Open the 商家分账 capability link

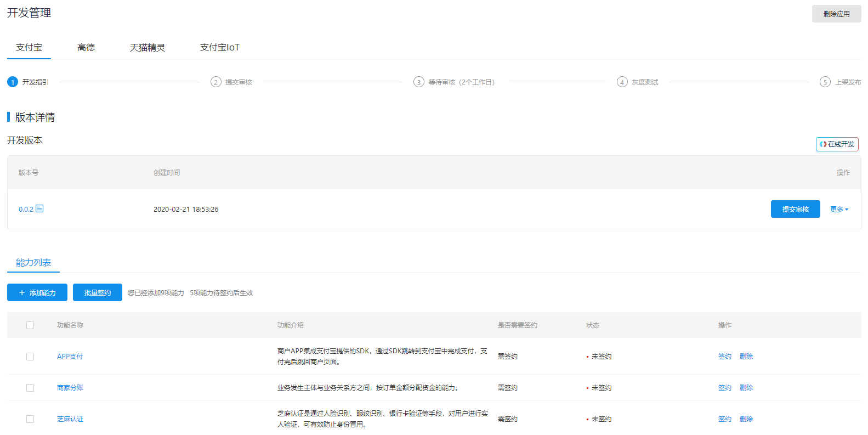(x=70, y=388)
